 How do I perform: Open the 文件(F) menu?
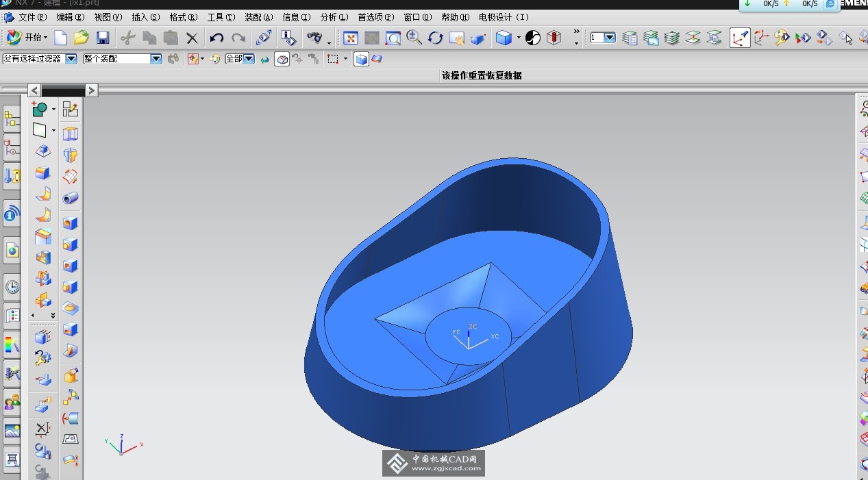[x=32, y=17]
